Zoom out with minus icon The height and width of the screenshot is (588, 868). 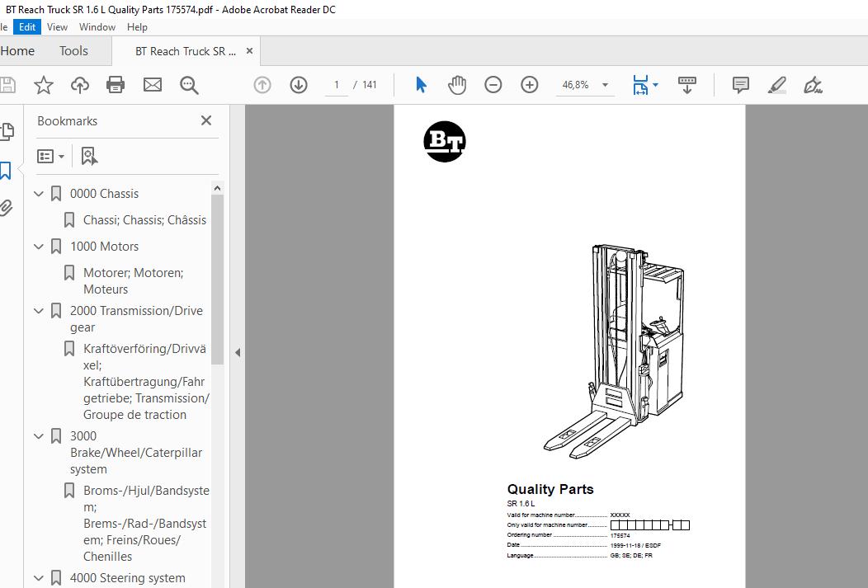pyautogui.click(x=493, y=85)
